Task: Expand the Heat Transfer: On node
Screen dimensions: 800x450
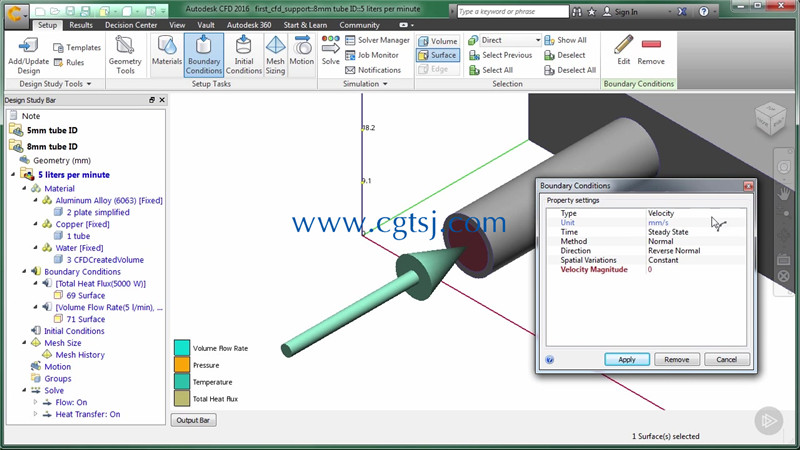Action: tap(35, 414)
